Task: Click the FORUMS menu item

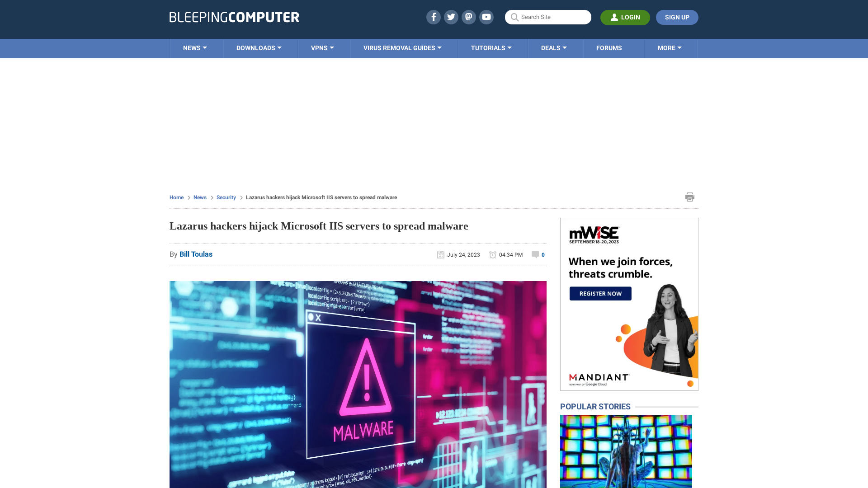Action: pos(609,47)
